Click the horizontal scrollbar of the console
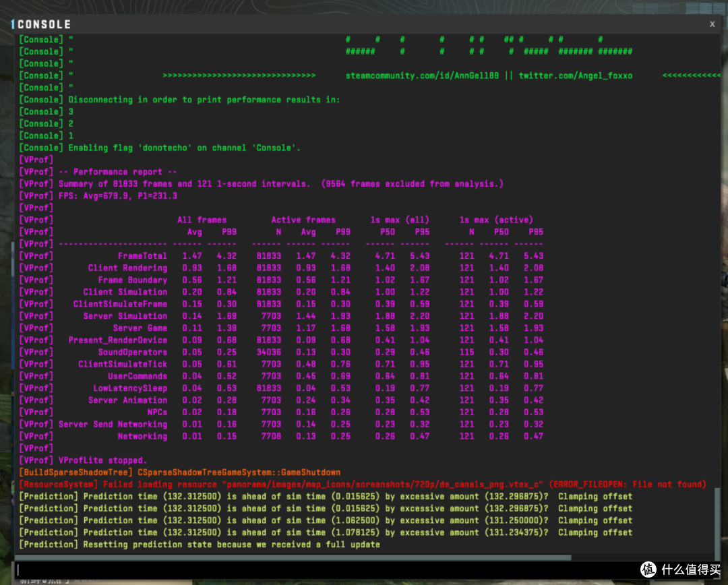Viewport: 728px width, 585px height. point(293,557)
